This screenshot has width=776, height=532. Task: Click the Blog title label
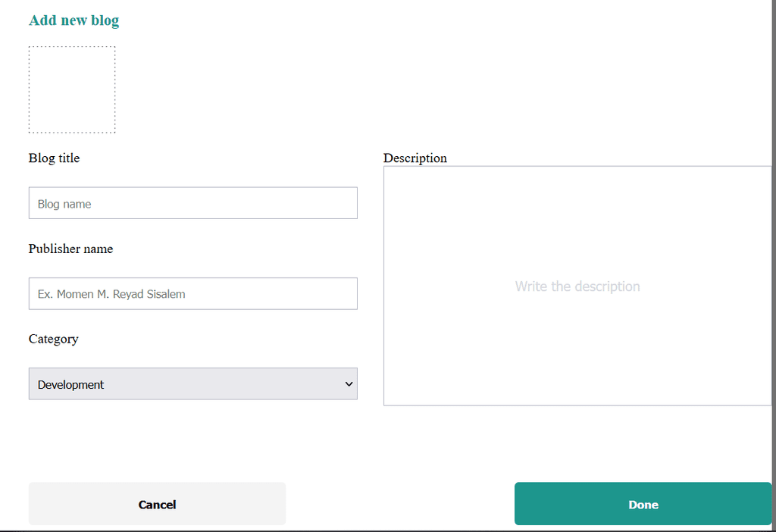click(x=54, y=158)
